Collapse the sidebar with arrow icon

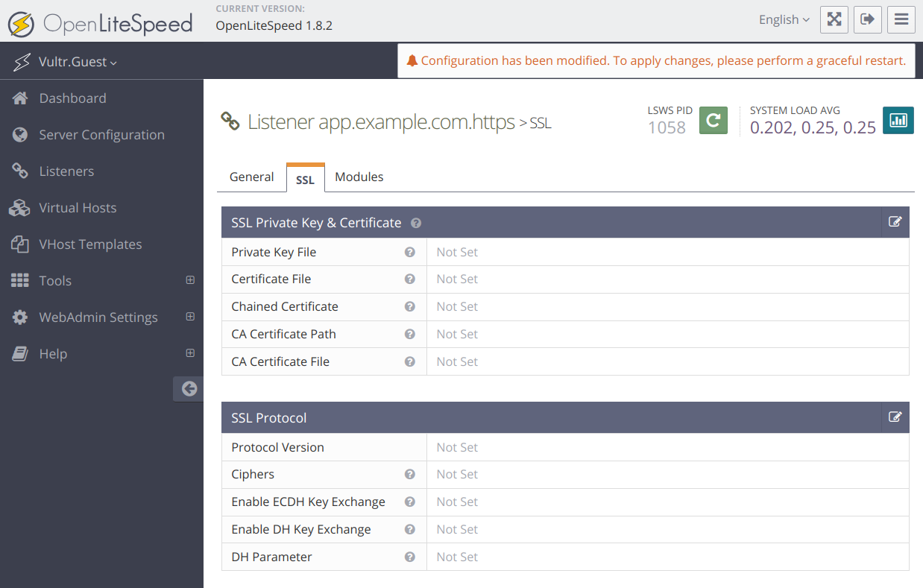click(x=189, y=388)
